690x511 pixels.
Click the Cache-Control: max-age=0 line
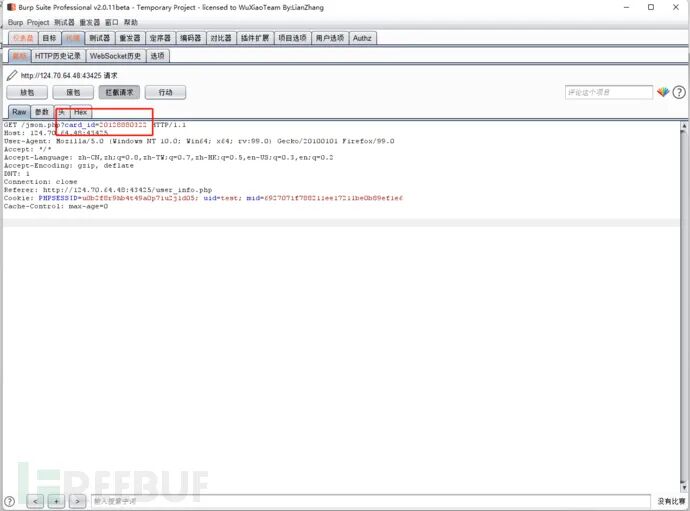(x=56, y=206)
